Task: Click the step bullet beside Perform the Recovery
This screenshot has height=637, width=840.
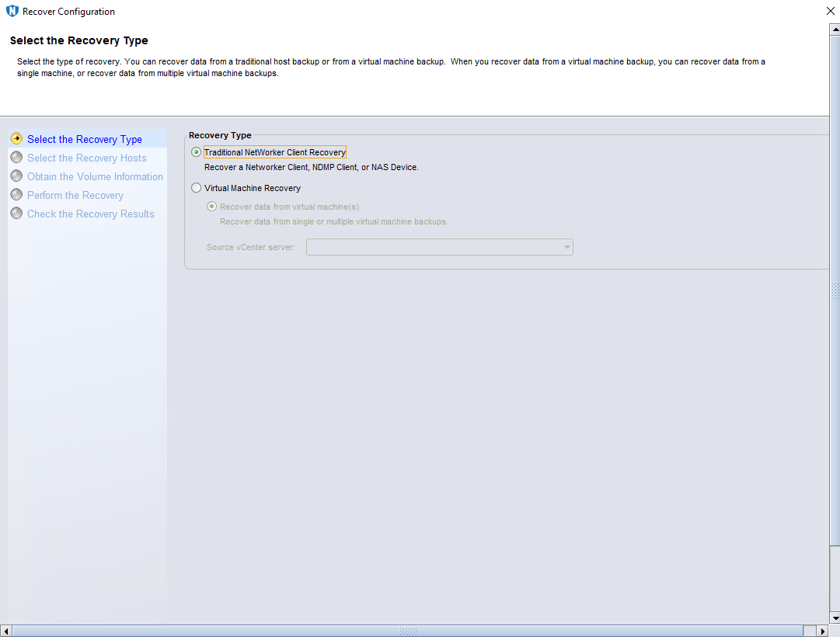Action: pyautogui.click(x=16, y=194)
